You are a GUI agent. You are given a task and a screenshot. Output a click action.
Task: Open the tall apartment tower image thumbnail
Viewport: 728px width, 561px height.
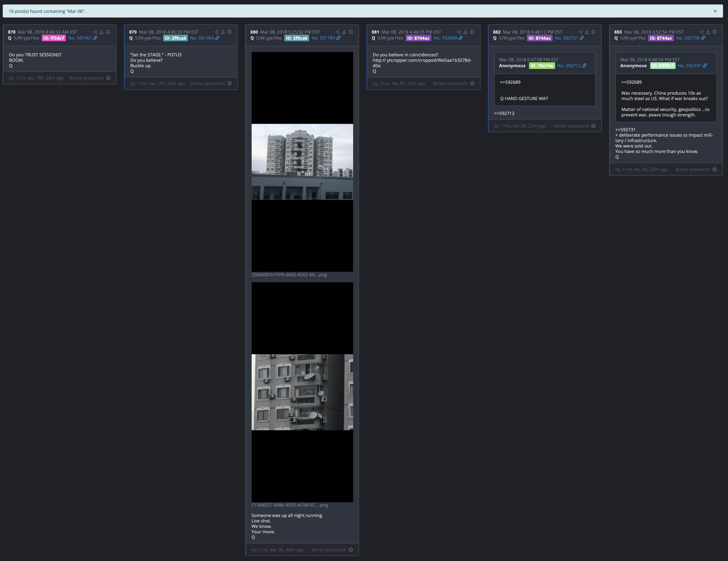(x=302, y=162)
